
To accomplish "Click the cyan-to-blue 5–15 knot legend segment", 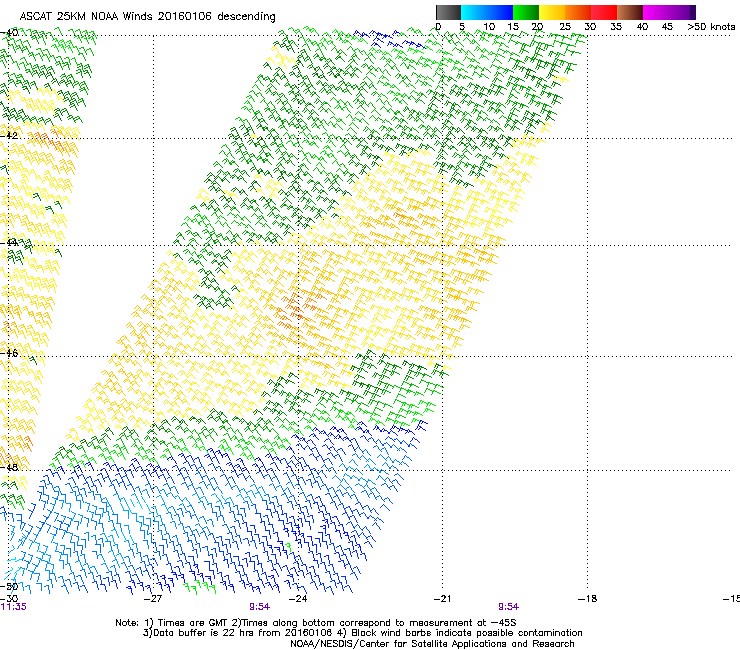I will point(487,12).
